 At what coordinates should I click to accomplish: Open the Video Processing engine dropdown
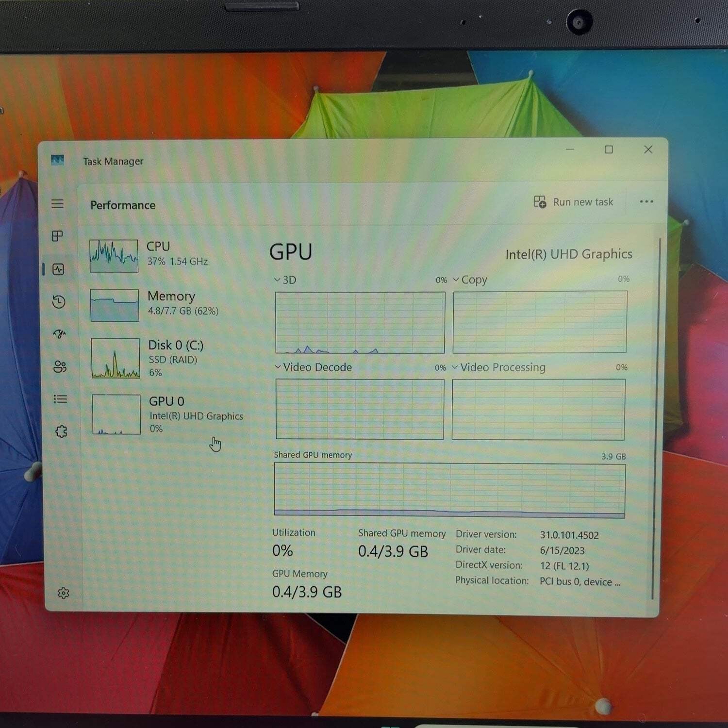point(498,367)
